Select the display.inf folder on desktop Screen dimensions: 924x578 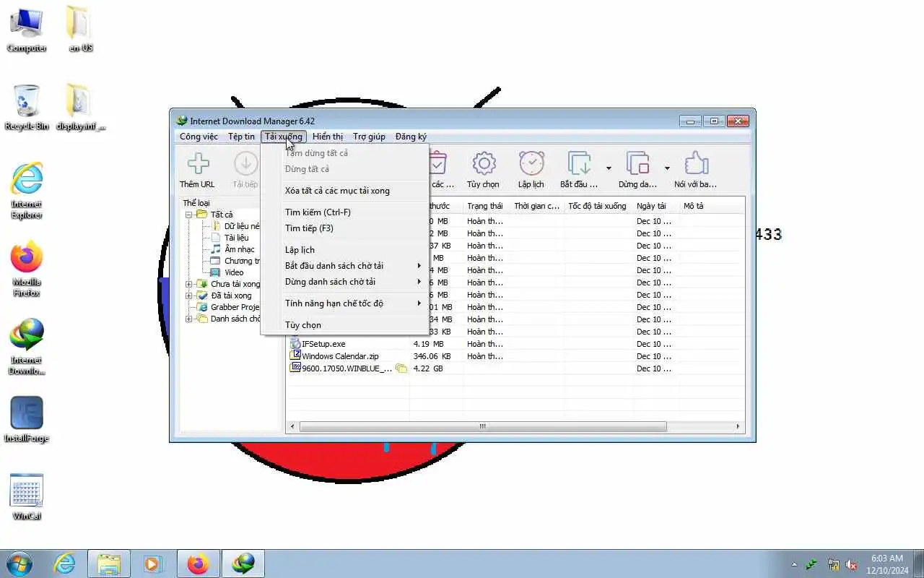point(80,107)
